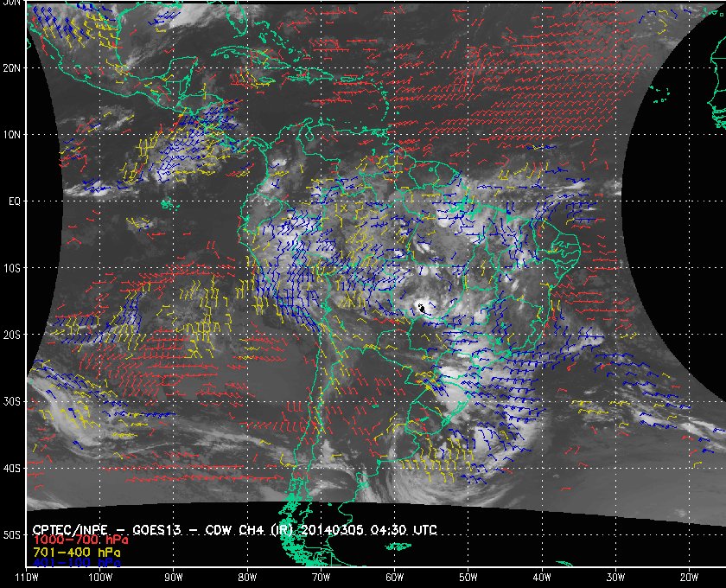Click the 30W longitude axis label
The image size is (726, 588).
pos(615,577)
